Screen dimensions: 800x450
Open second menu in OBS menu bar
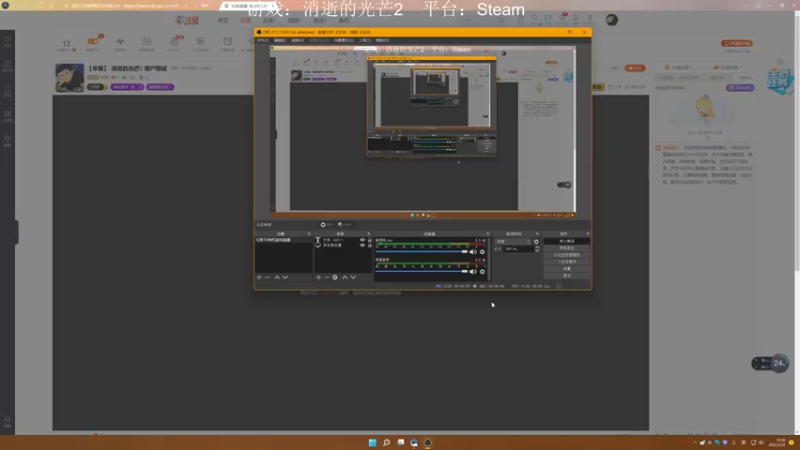tap(280, 40)
